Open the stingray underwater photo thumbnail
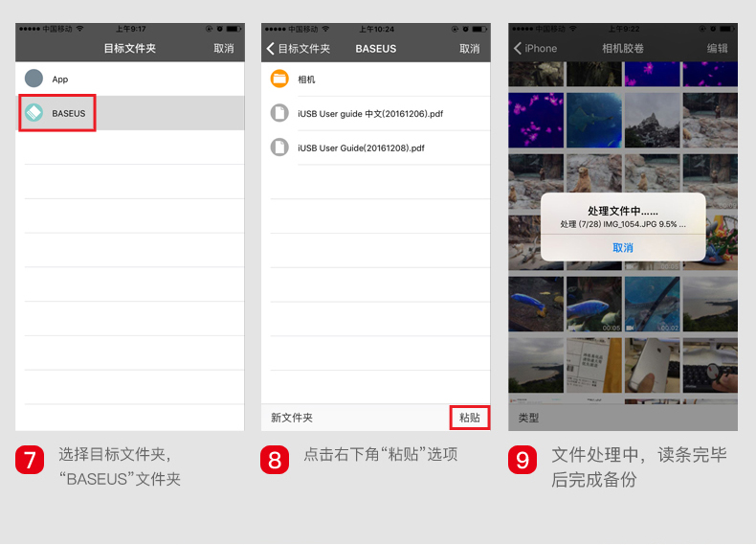 [594, 120]
